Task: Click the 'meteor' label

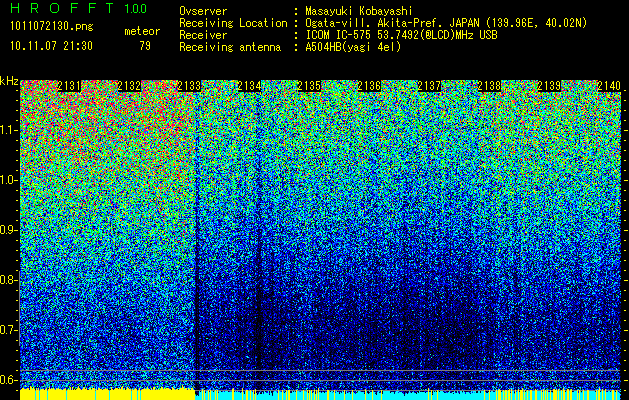Action: 142,31
